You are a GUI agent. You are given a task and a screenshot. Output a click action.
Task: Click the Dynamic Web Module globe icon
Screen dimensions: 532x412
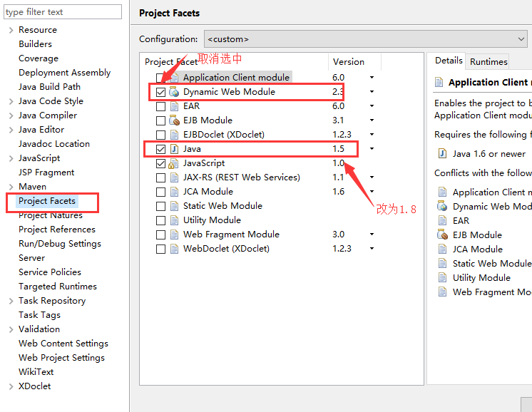coord(174,92)
